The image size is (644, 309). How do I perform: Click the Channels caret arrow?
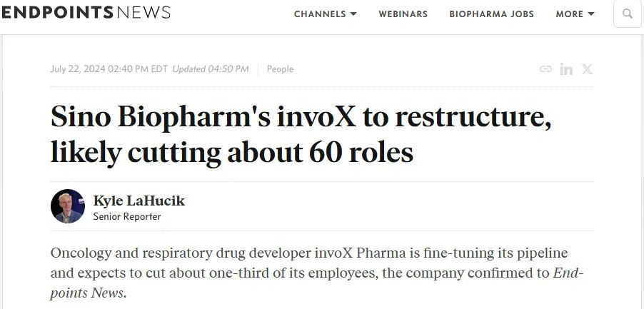click(x=353, y=14)
